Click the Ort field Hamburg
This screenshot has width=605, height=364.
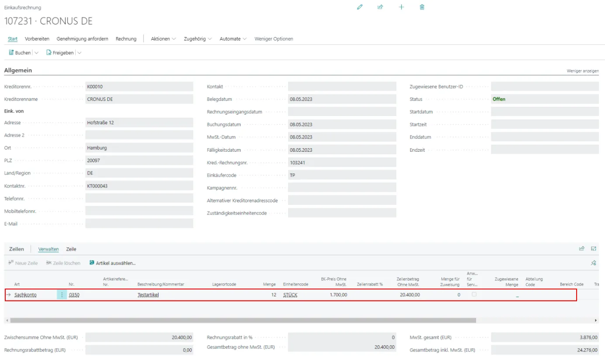pos(139,148)
